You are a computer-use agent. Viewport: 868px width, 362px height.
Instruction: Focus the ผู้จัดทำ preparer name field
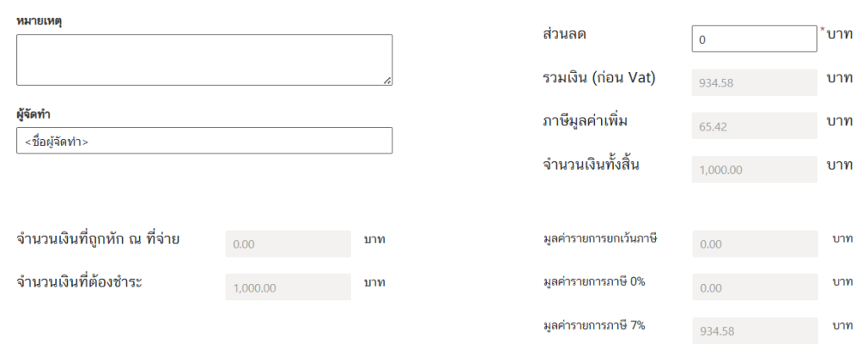[x=204, y=141]
